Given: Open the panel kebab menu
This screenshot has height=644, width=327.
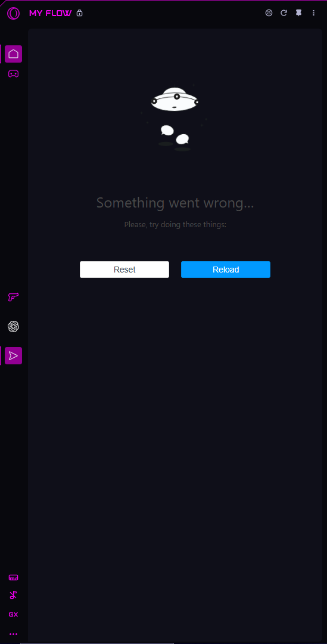Looking at the screenshot, I should (313, 13).
